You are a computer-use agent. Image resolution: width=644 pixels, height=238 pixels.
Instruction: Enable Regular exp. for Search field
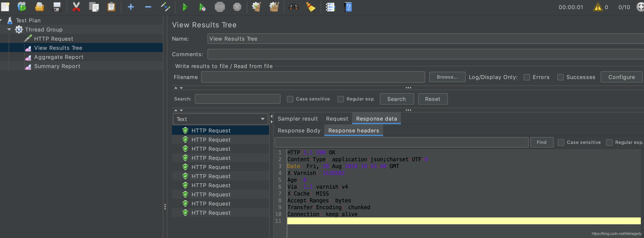(x=340, y=99)
